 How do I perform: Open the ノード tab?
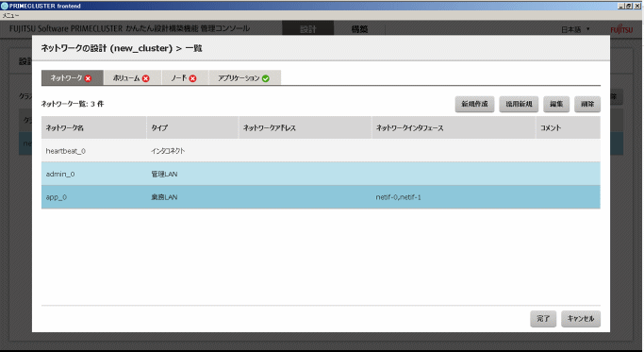tap(185, 77)
